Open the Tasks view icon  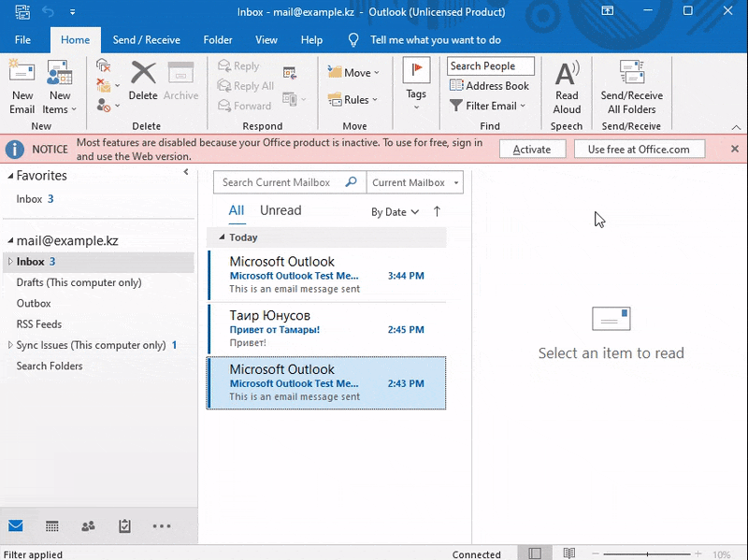(124, 526)
